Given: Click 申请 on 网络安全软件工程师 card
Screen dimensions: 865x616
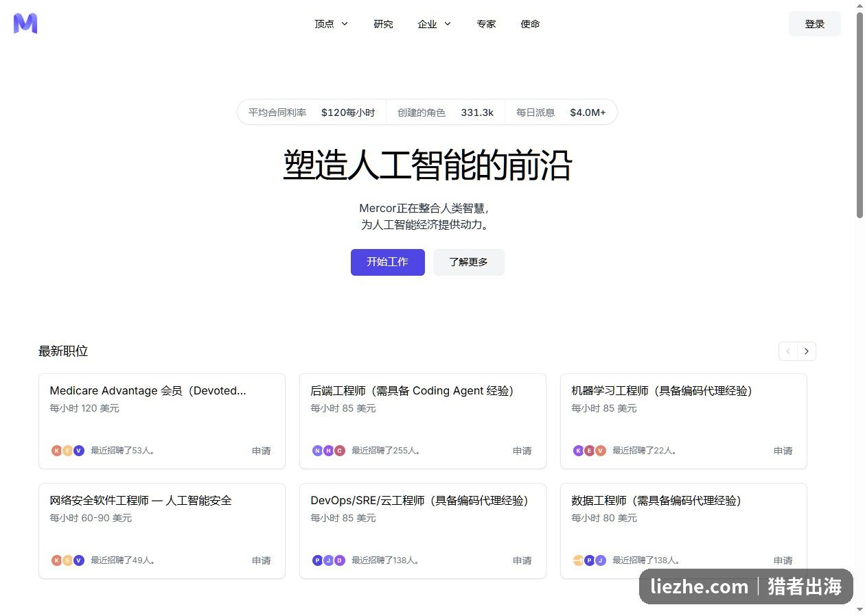Looking at the screenshot, I should [x=262, y=560].
